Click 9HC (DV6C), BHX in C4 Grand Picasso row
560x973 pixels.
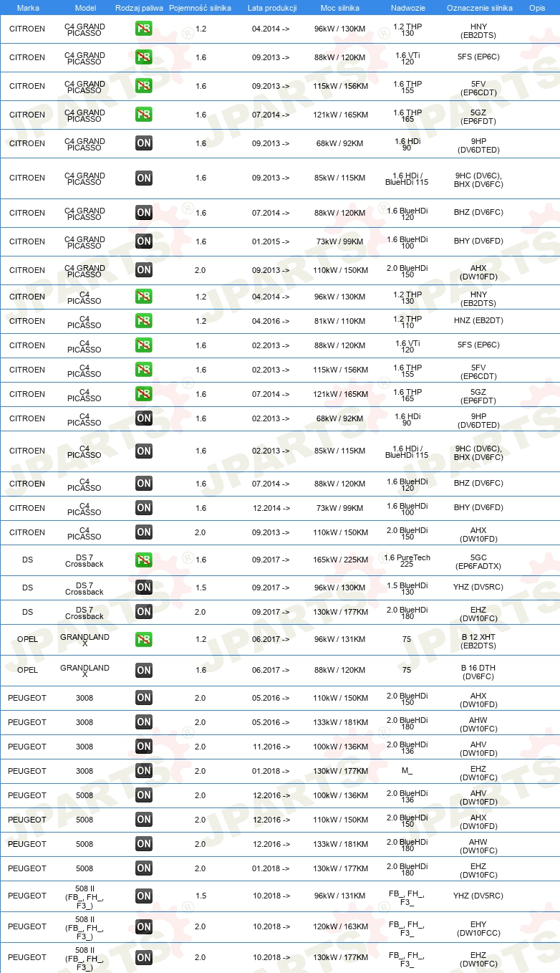pos(479,180)
